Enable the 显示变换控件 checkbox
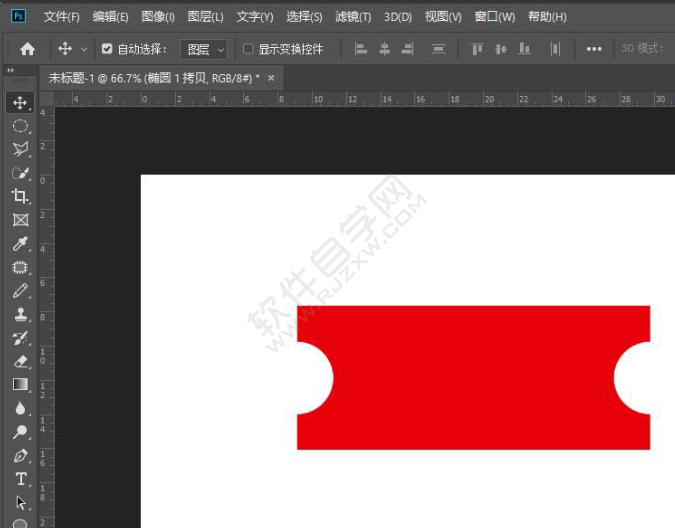 click(x=248, y=49)
